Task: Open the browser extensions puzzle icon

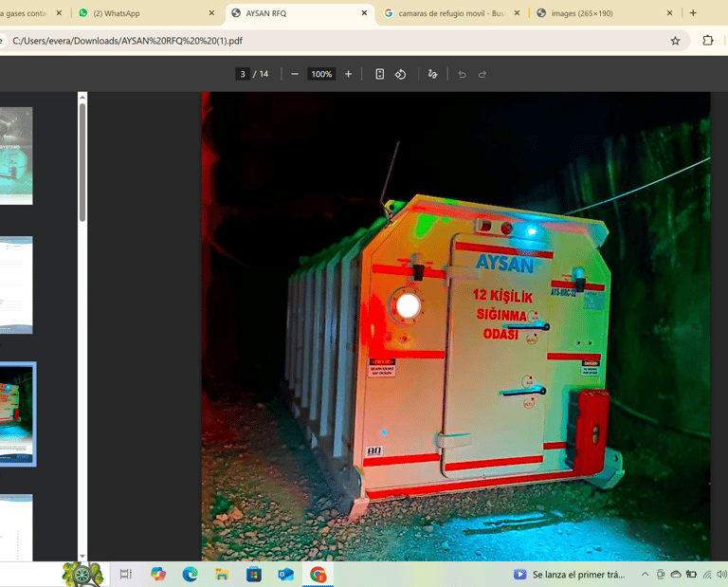Action: (707, 41)
